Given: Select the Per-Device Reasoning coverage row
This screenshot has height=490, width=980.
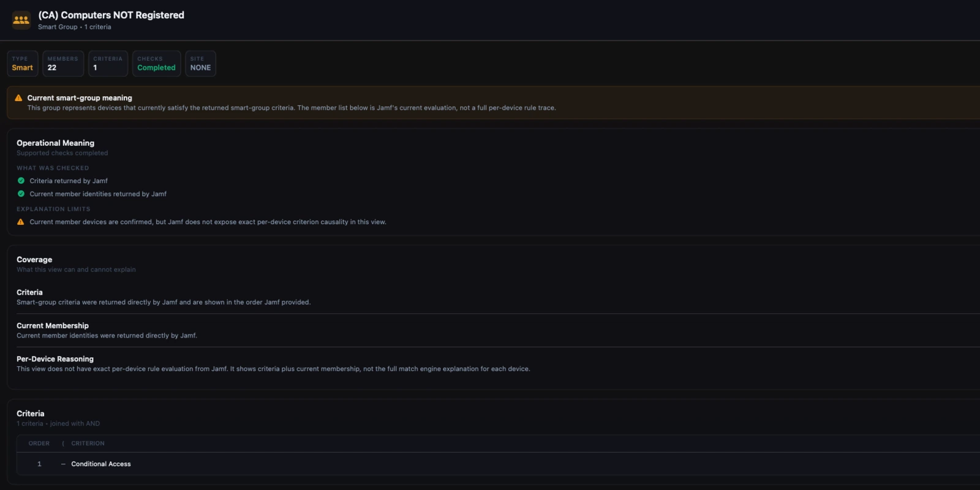Looking at the screenshot, I should pos(498,364).
